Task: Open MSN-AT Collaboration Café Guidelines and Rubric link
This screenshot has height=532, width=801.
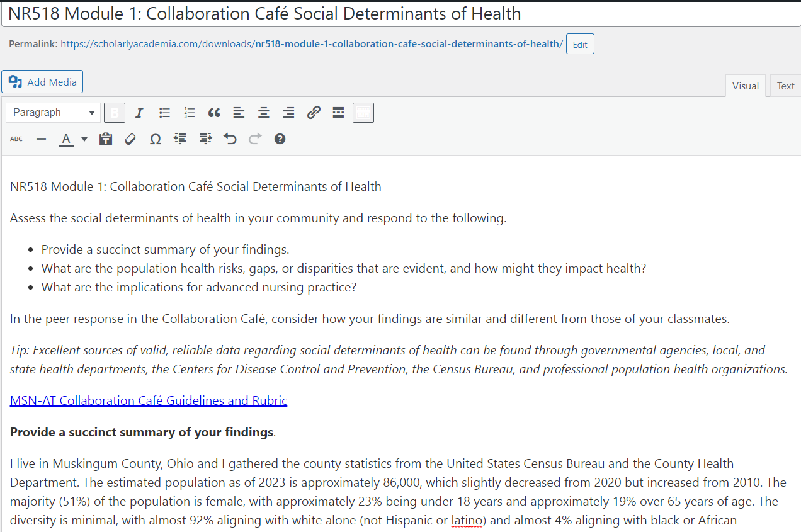Action: 149,400
